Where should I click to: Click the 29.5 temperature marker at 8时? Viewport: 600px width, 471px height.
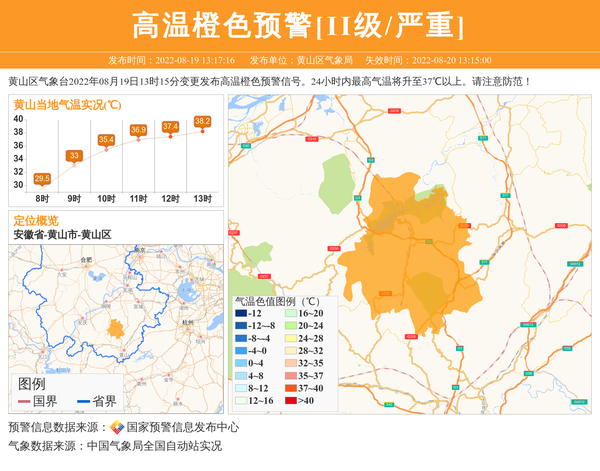pyautogui.click(x=42, y=179)
